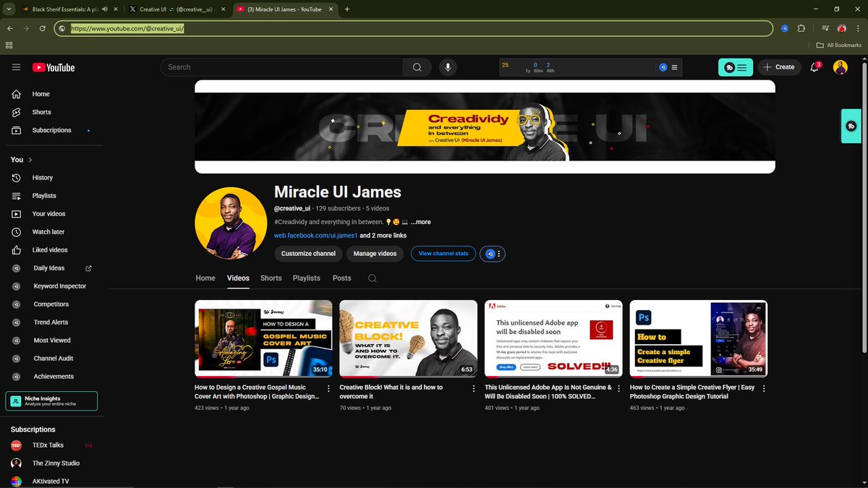Open the Gospel Music Cover Art video thumbnail
Image resolution: width=868 pixels, height=488 pixels.
click(x=263, y=338)
